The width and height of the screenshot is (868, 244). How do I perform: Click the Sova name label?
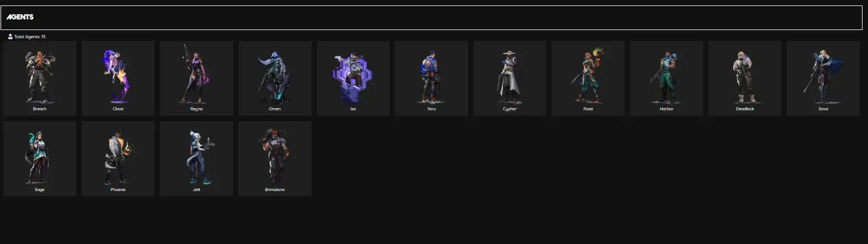click(823, 109)
